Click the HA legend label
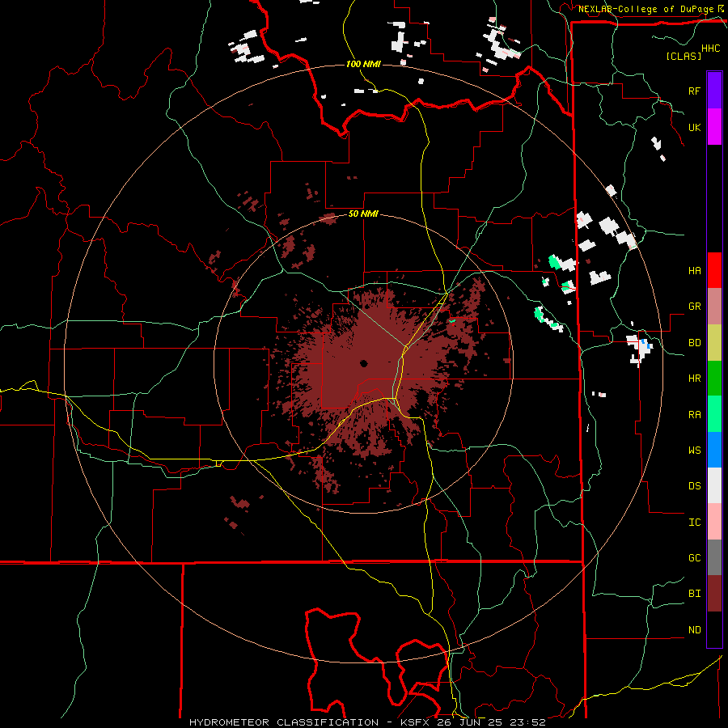 tap(694, 271)
